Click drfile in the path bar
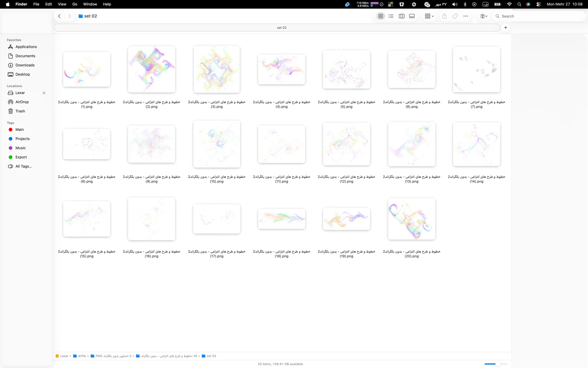Image resolution: width=588 pixels, height=368 pixels. pos(80,356)
